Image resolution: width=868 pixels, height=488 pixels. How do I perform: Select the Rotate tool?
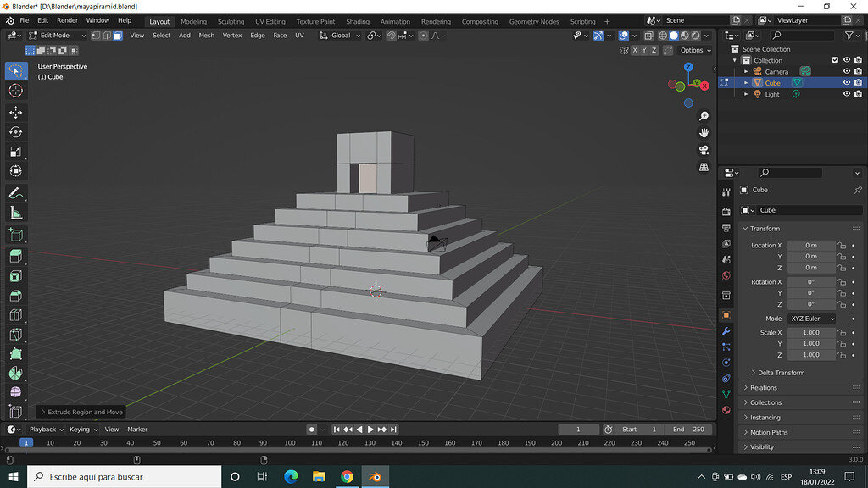pos(16,132)
